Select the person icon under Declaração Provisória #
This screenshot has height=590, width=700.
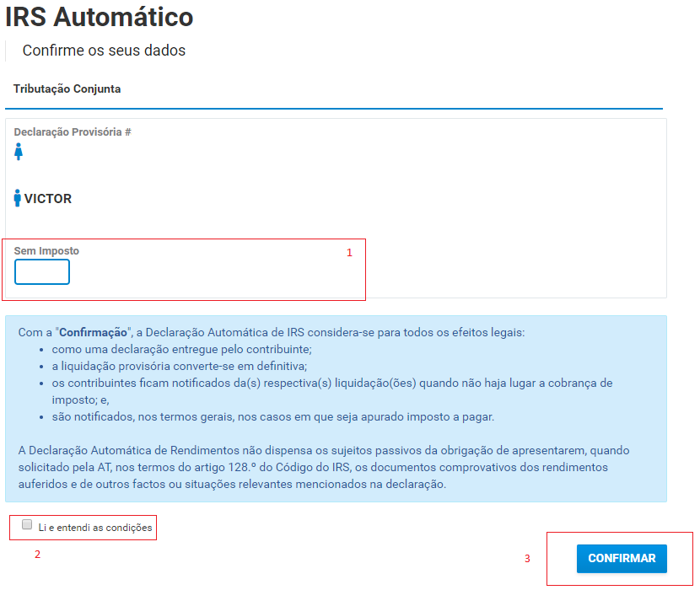18,152
